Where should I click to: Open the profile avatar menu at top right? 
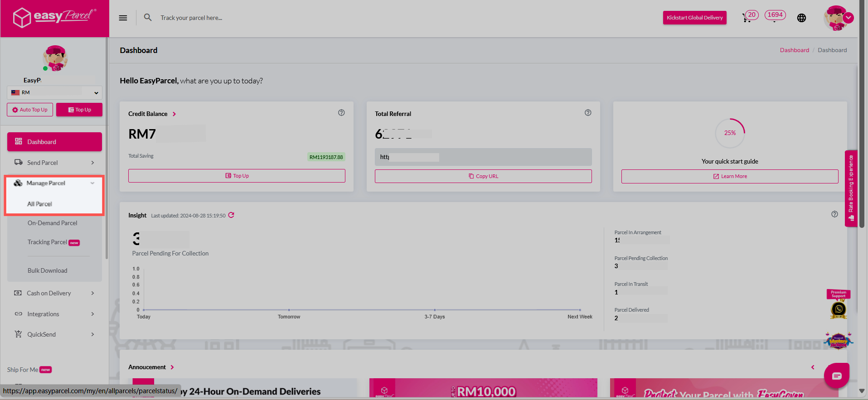click(839, 18)
